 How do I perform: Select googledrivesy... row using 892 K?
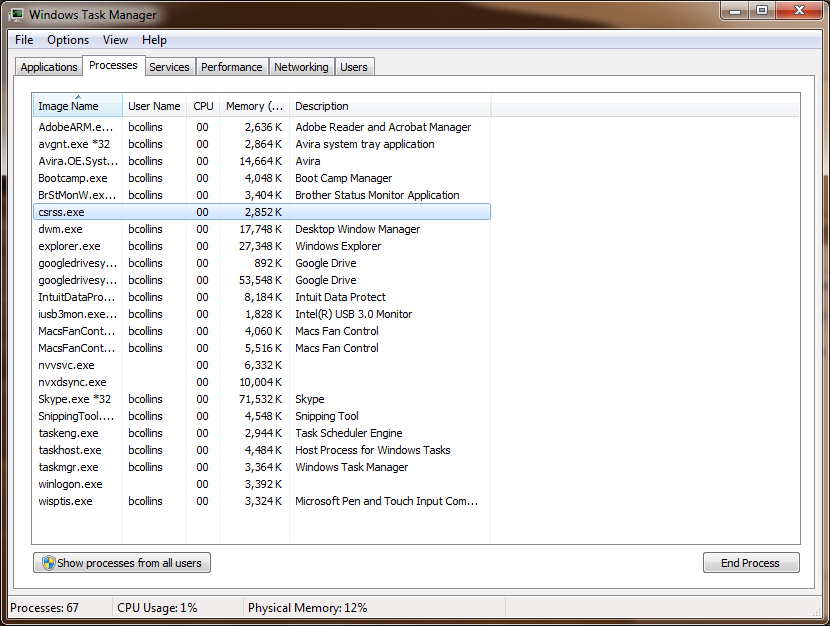click(262, 263)
